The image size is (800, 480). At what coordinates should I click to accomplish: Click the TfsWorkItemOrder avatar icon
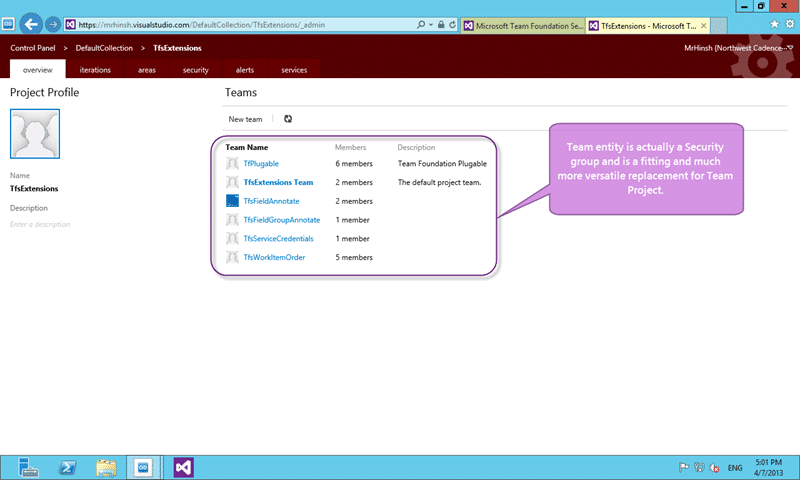232,257
